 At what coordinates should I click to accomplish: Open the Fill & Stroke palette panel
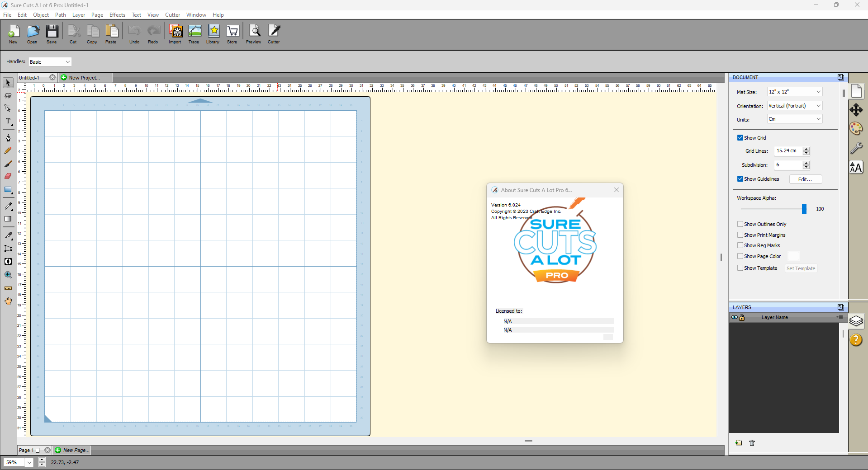pos(856,129)
